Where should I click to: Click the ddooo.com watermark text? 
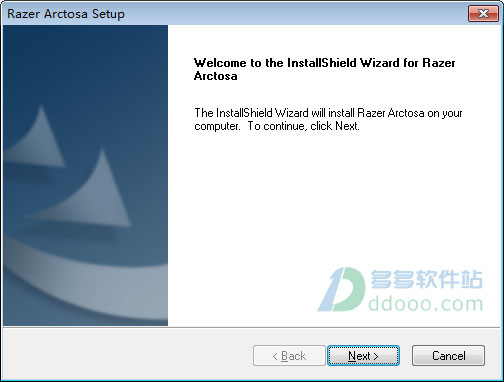(426, 304)
